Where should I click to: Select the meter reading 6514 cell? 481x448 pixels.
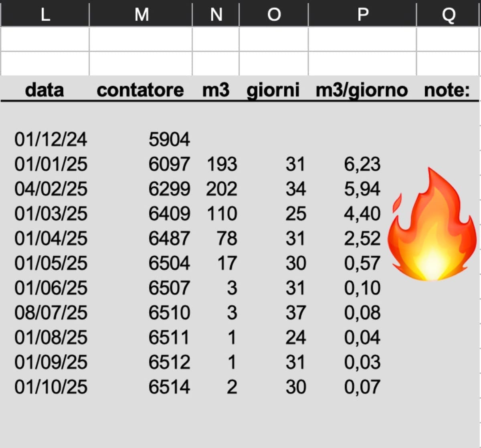(x=169, y=387)
